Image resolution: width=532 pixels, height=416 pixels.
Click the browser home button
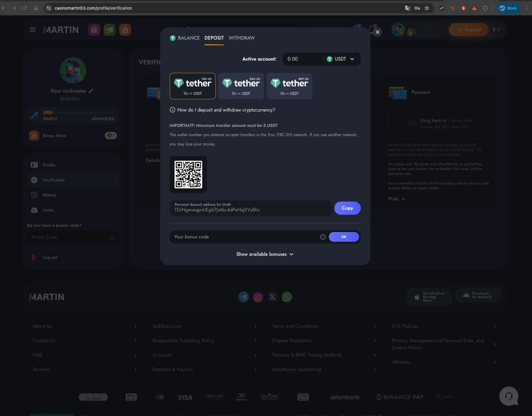(36, 8)
